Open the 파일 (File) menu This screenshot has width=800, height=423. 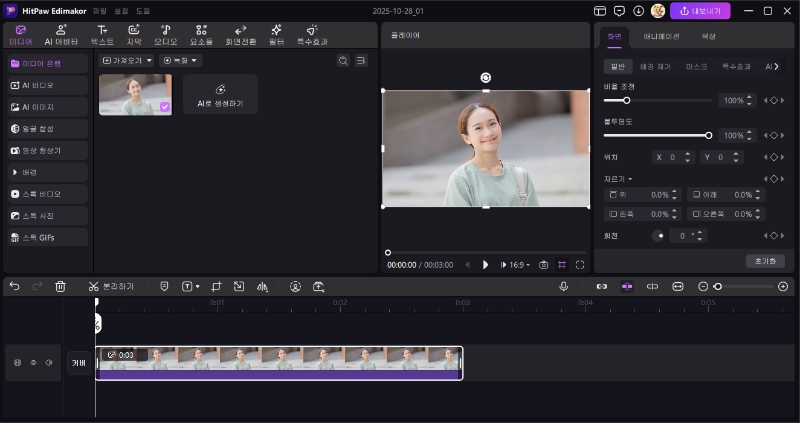pos(99,11)
